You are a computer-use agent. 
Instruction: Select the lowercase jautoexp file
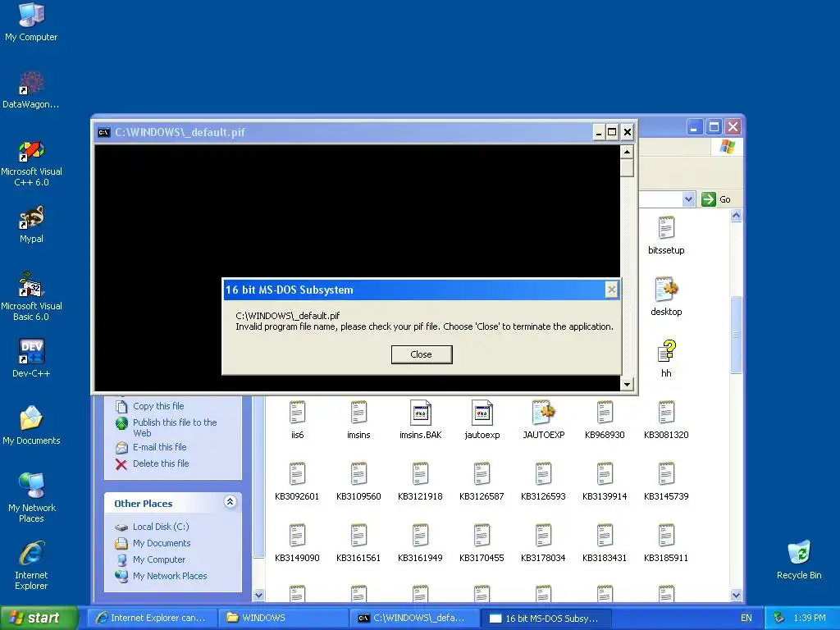pos(482,420)
